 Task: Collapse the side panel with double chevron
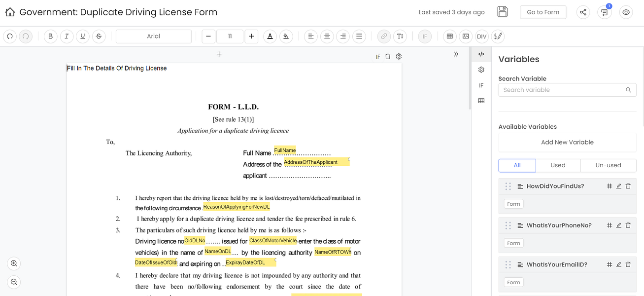pyautogui.click(x=456, y=54)
